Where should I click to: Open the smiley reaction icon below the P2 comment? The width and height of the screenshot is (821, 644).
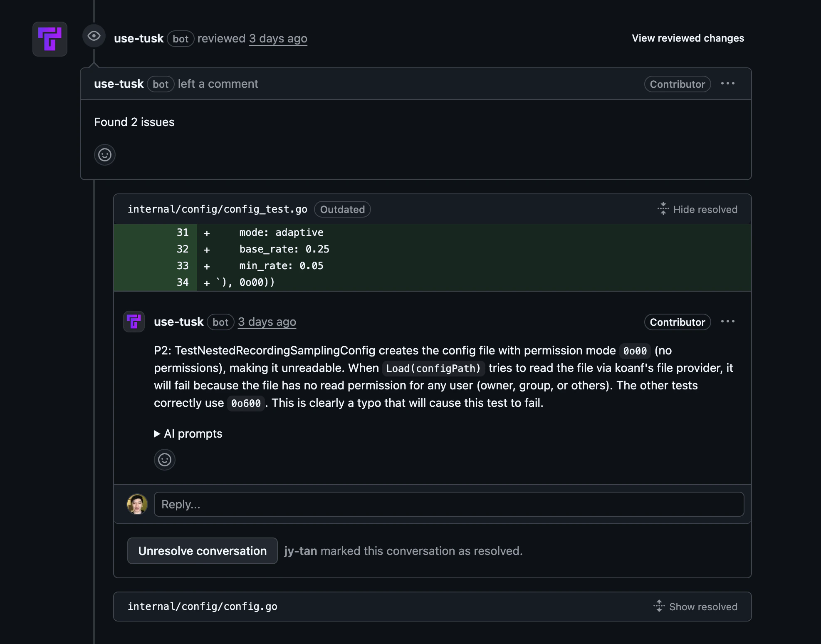click(165, 460)
